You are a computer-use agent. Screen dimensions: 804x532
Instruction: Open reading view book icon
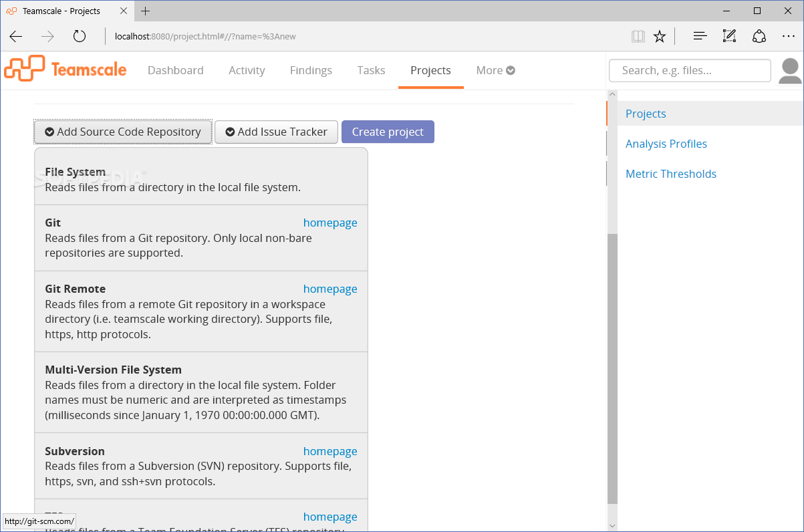(x=638, y=37)
